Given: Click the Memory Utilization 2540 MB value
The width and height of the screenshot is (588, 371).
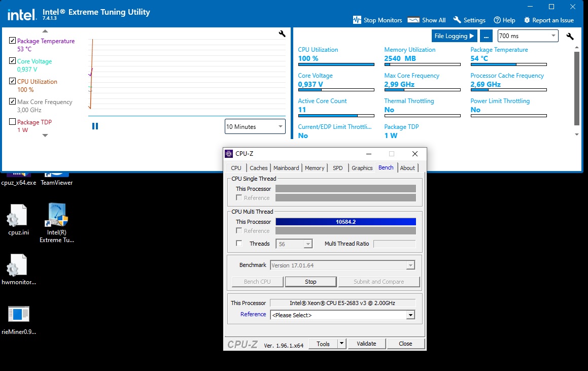Looking at the screenshot, I should (x=400, y=58).
